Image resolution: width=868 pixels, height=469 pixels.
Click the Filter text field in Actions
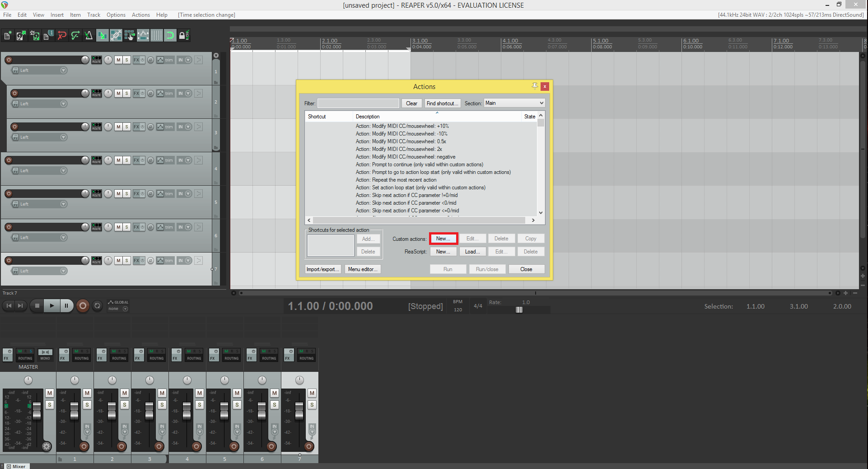coord(358,103)
